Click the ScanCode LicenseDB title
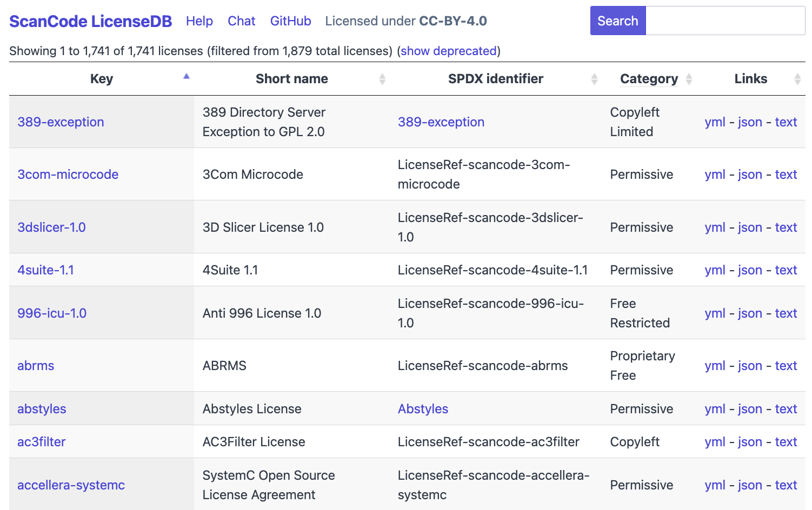812x510 pixels. point(90,21)
